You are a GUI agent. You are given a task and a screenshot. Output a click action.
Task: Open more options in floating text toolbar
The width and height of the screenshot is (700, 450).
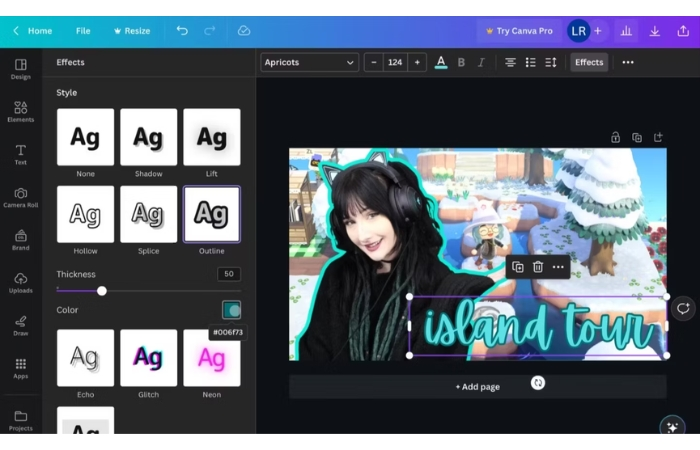point(558,267)
